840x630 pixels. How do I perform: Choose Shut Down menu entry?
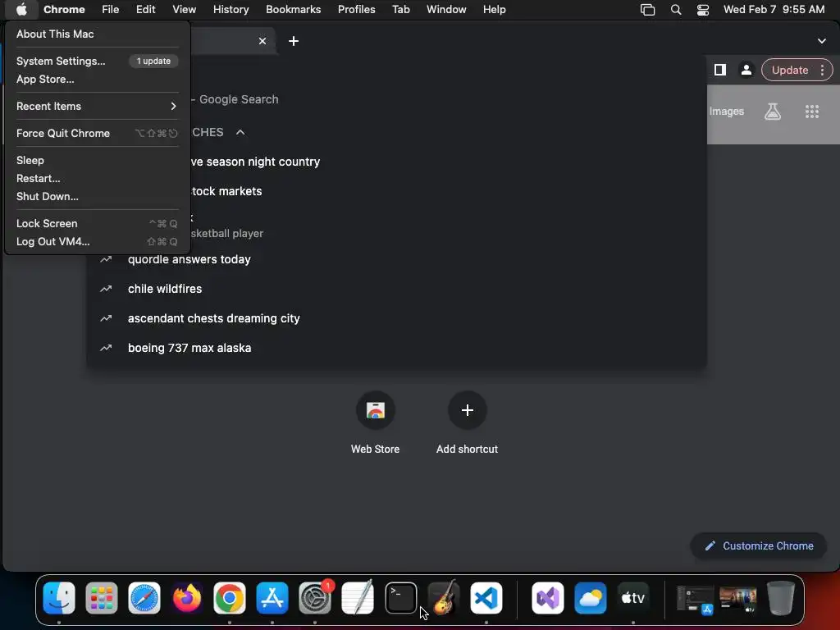click(x=97, y=197)
